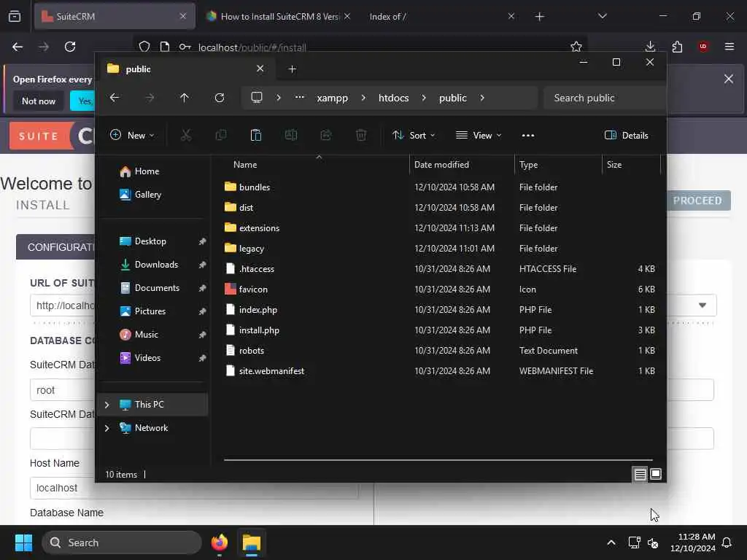
Task: Expand chevron after htdocs in breadcrumb
Action: tap(424, 98)
